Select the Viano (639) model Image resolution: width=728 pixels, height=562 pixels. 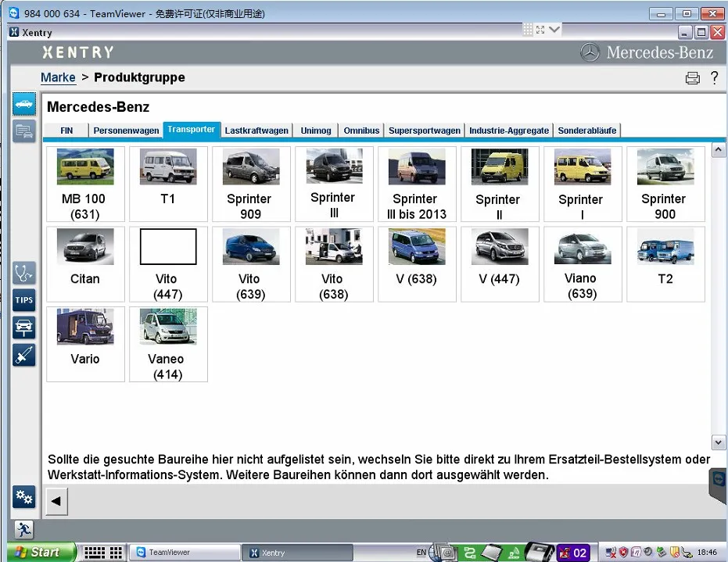pyautogui.click(x=583, y=264)
